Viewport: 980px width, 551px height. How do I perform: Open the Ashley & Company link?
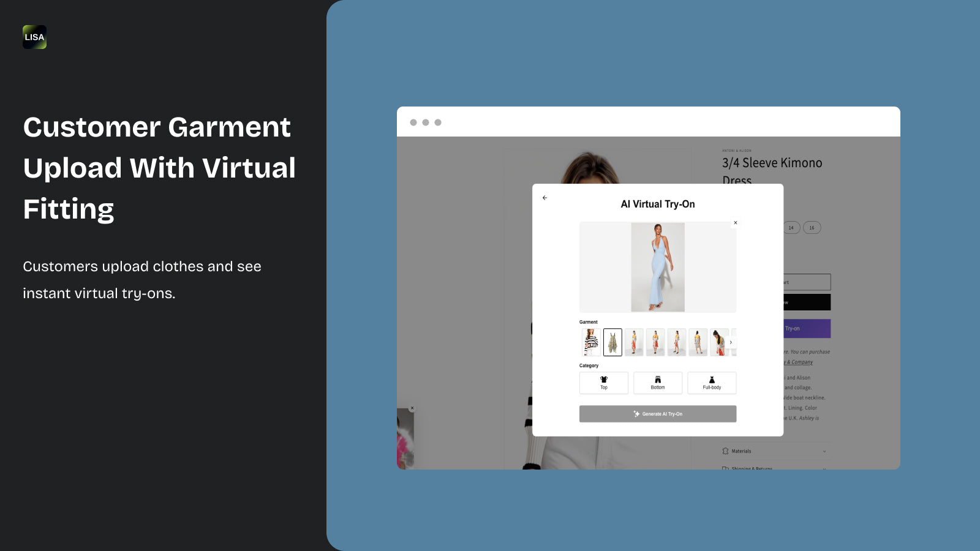tap(797, 362)
